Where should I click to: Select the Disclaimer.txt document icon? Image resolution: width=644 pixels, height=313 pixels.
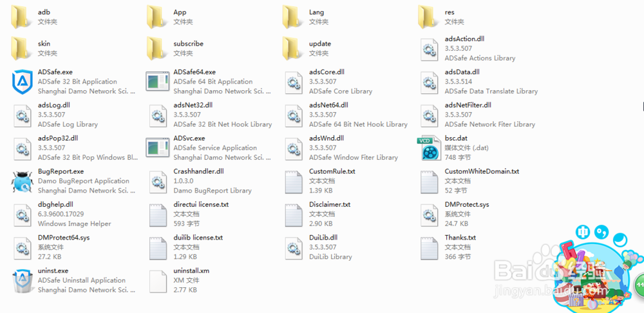pos(294,215)
